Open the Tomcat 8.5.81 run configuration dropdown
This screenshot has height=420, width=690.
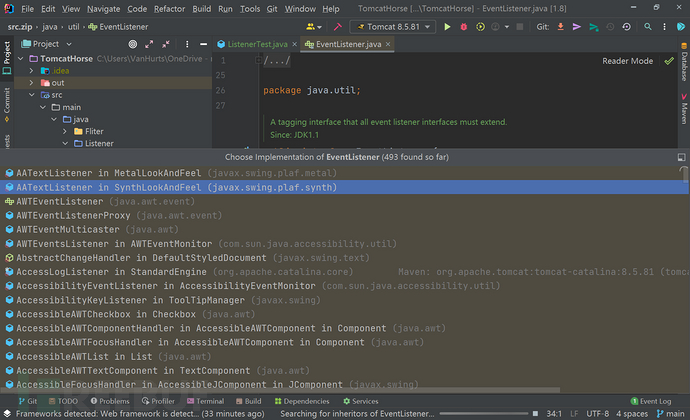(393, 26)
